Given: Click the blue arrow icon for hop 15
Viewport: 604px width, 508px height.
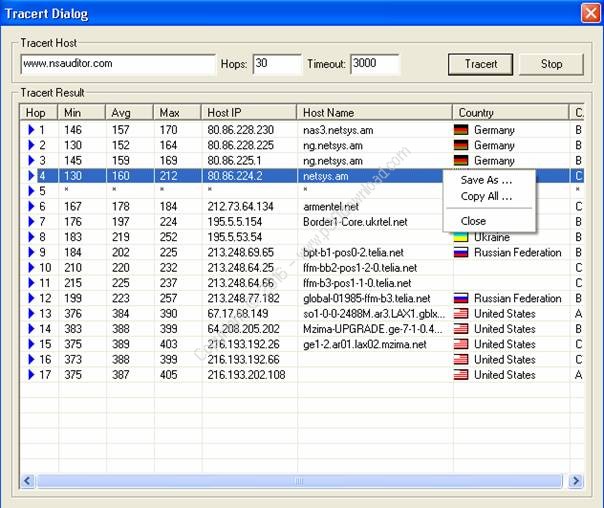Looking at the screenshot, I should pyautogui.click(x=32, y=344).
